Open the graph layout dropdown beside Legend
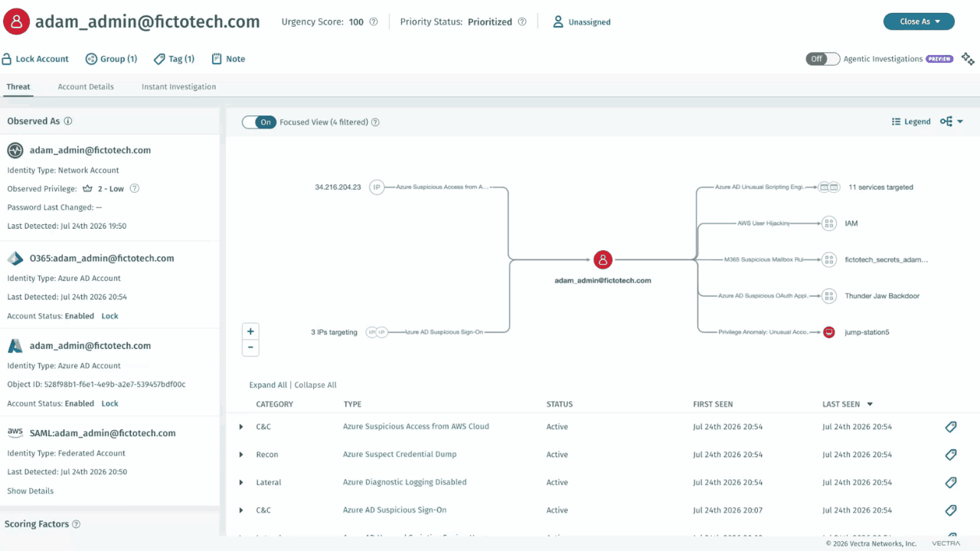Screen dimensions: 980x551 pos(952,122)
